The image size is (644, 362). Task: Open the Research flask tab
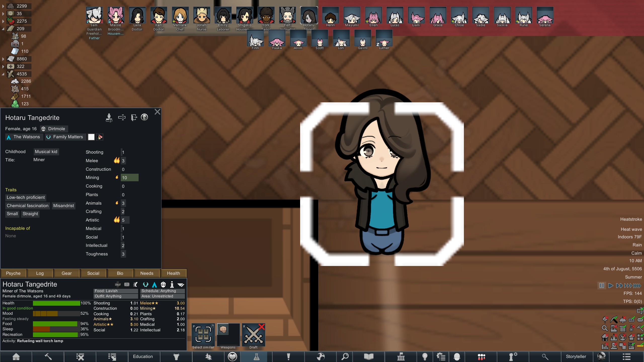tap(256, 356)
